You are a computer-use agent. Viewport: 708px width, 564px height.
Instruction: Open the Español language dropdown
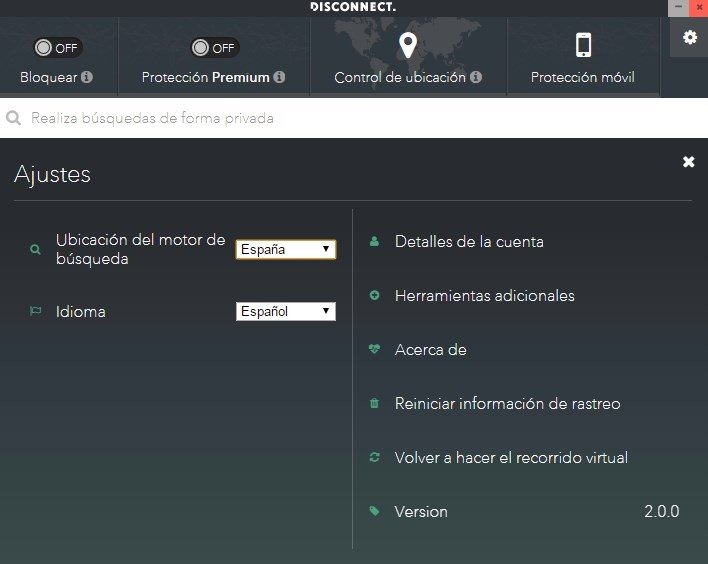pyautogui.click(x=286, y=311)
